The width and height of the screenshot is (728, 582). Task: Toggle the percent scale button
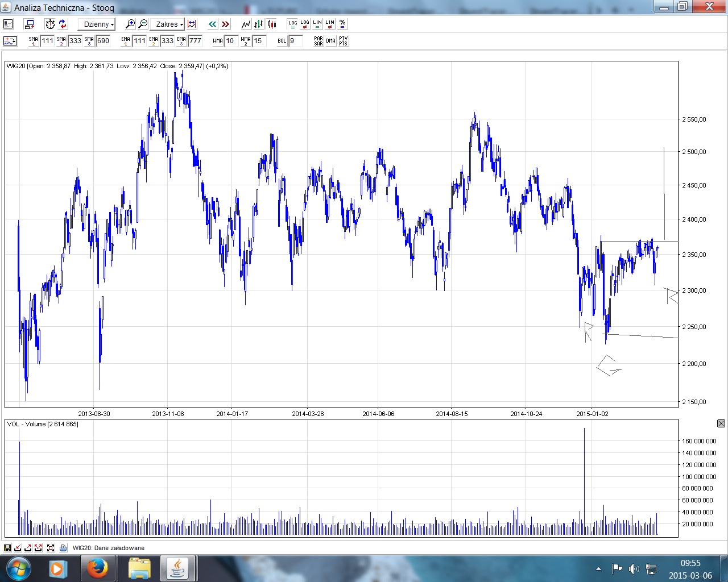tap(342, 24)
